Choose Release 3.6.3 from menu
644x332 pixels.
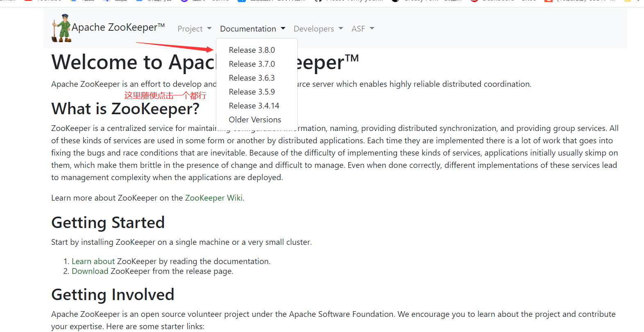[252, 78]
